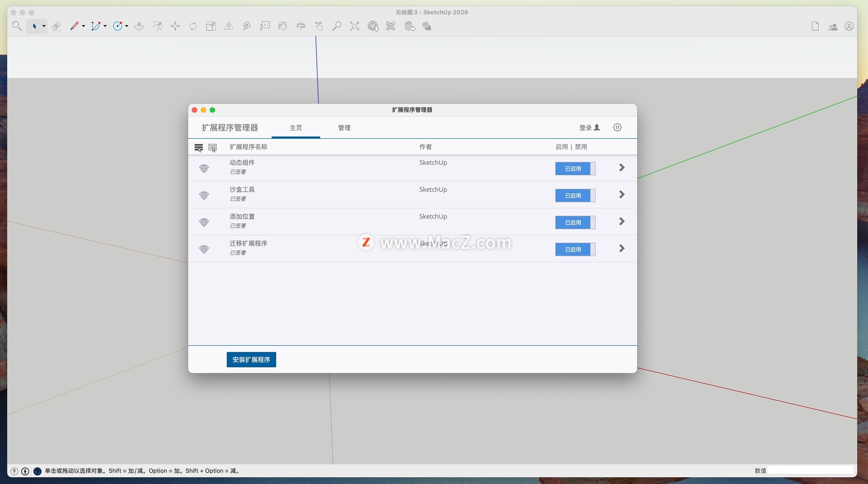Viewport: 868px width, 484px height.
Task: Open the 主页 tab
Action: click(x=296, y=128)
